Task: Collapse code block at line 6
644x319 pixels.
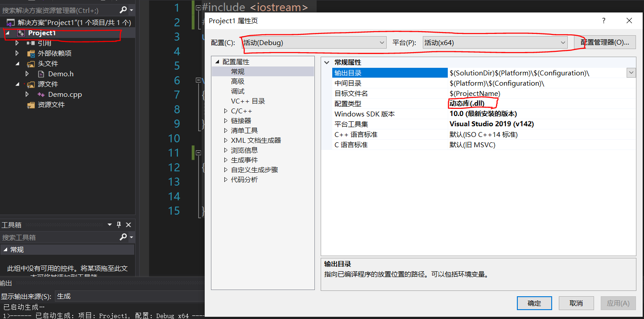Action: 198,80
